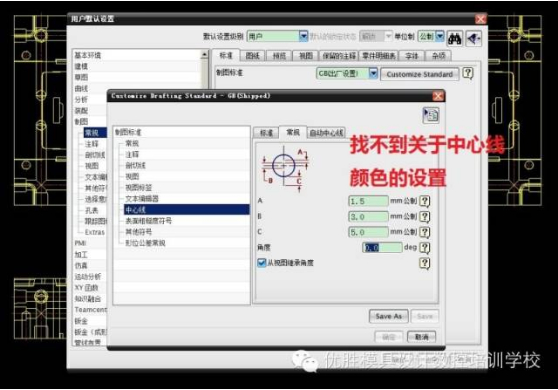
Task: Click the A value field showing 1.5
Action: click(x=368, y=201)
